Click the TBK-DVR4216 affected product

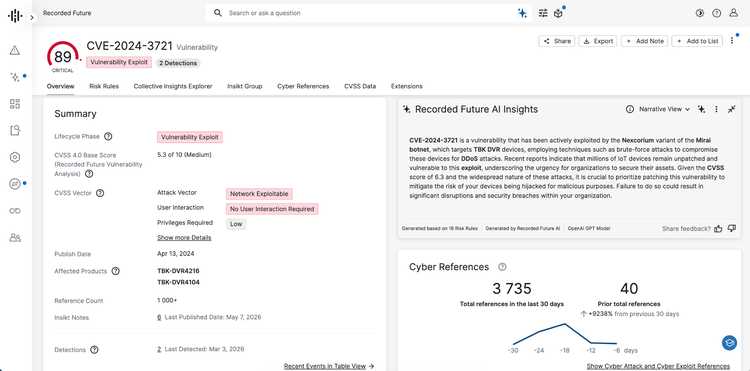tap(178, 271)
